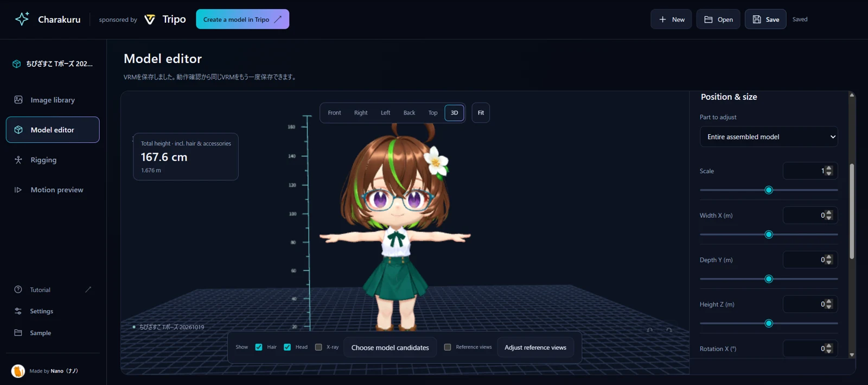Open the Tutorial link
This screenshot has width=868, height=385.
tap(40, 289)
